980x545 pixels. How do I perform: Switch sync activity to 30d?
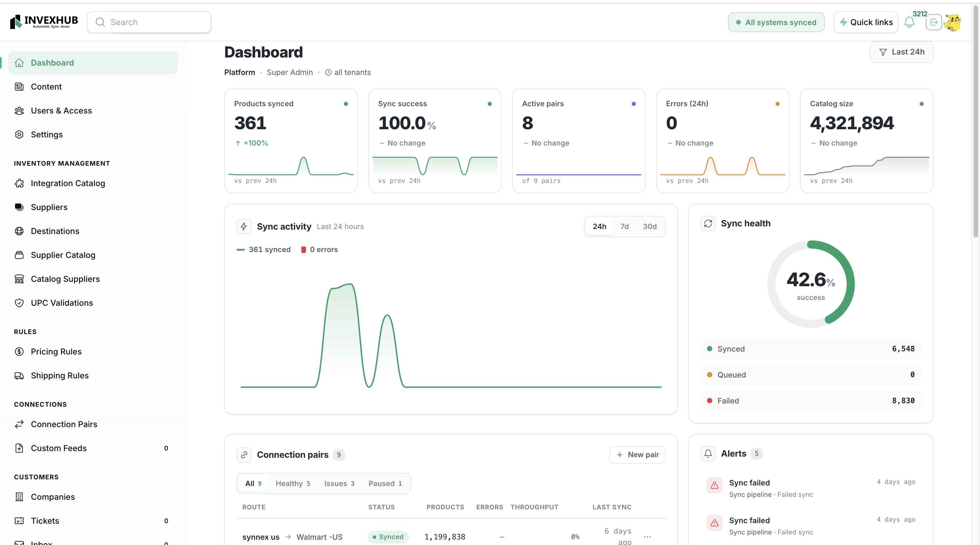tap(650, 227)
